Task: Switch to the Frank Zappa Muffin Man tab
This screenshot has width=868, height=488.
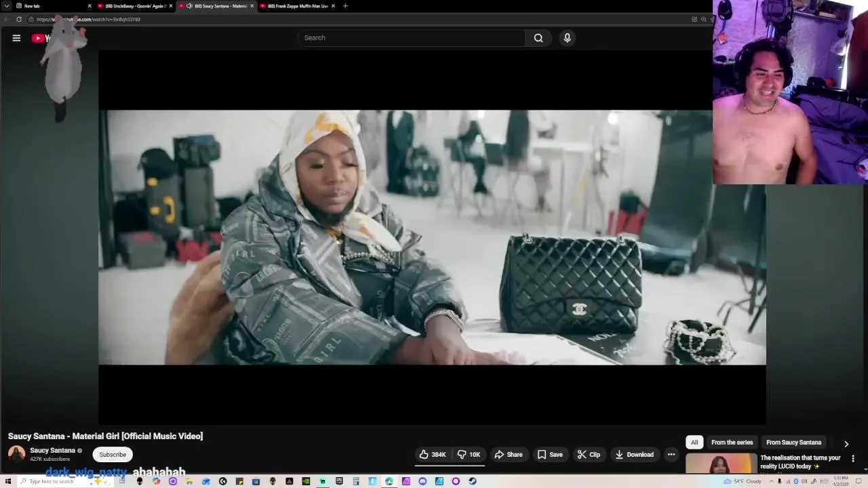Action: (x=297, y=6)
